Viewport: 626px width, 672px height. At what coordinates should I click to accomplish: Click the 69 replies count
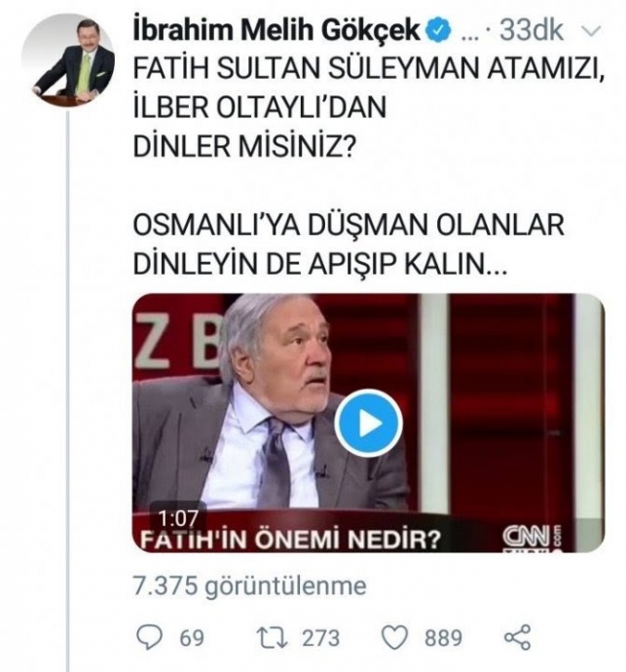(192, 638)
